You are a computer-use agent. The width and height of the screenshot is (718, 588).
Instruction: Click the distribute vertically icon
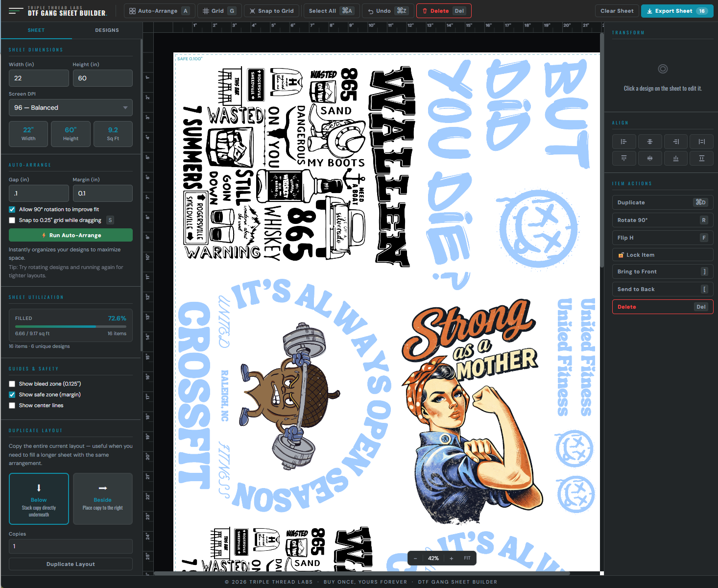701,158
